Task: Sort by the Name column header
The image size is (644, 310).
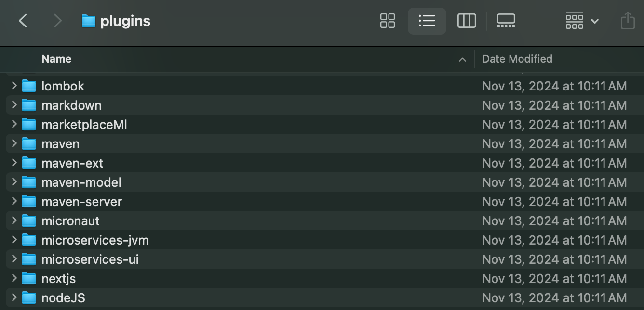Action: point(56,59)
